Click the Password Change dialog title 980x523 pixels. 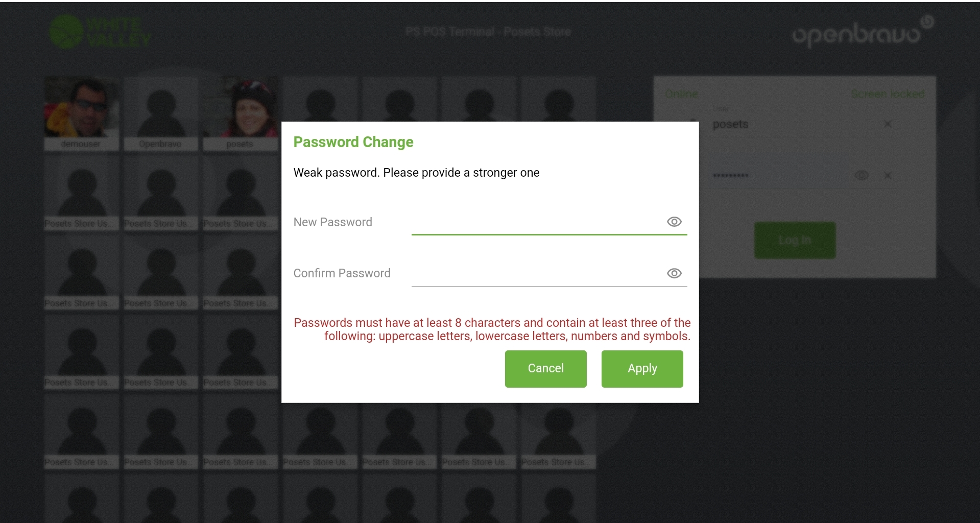[x=353, y=142]
